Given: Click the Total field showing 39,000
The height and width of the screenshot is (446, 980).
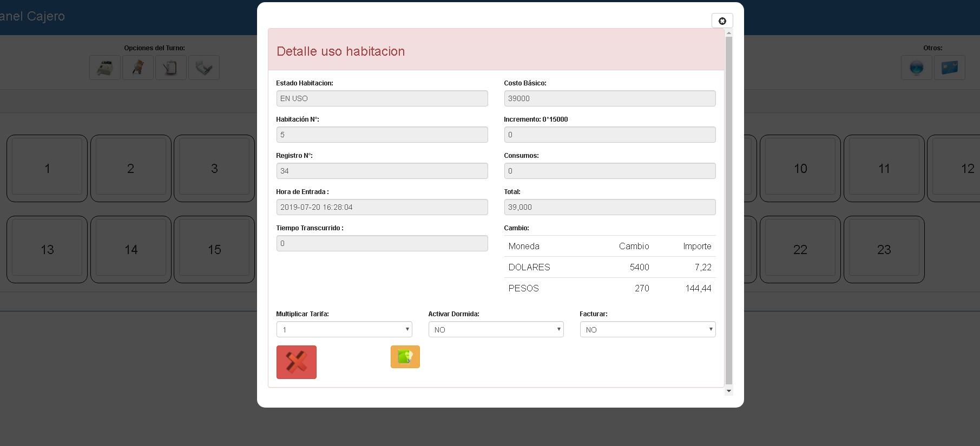Looking at the screenshot, I should point(610,207).
